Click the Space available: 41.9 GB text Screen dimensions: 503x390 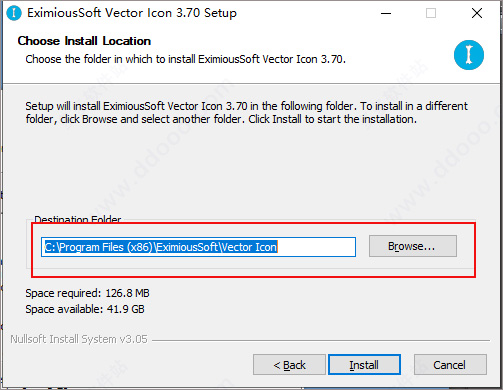coord(85,309)
